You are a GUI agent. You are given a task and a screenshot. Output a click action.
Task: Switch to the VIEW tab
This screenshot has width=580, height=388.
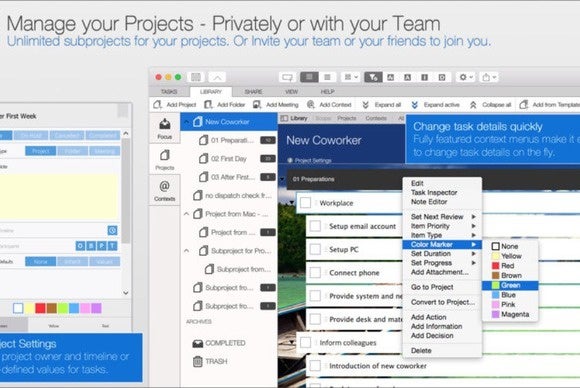tap(291, 91)
